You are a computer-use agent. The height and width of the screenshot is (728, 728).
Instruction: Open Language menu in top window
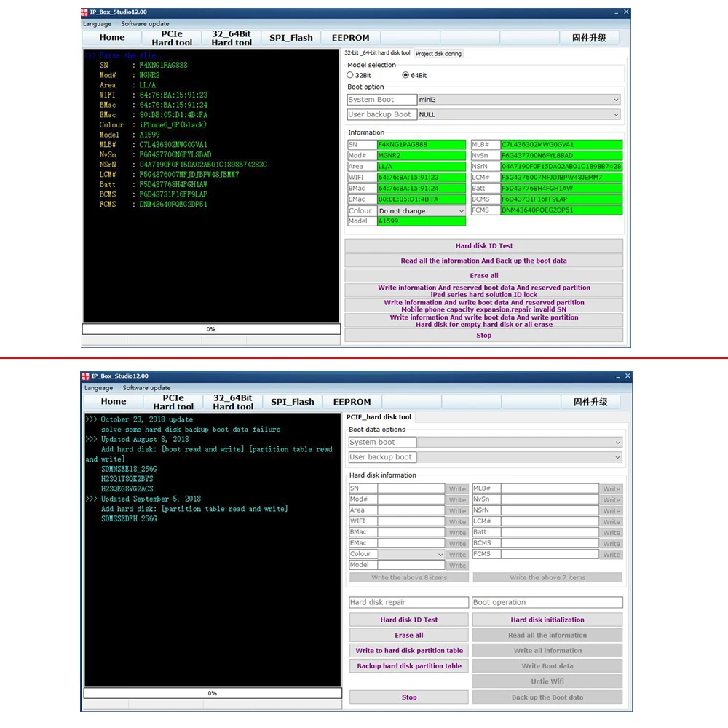click(97, 24)
